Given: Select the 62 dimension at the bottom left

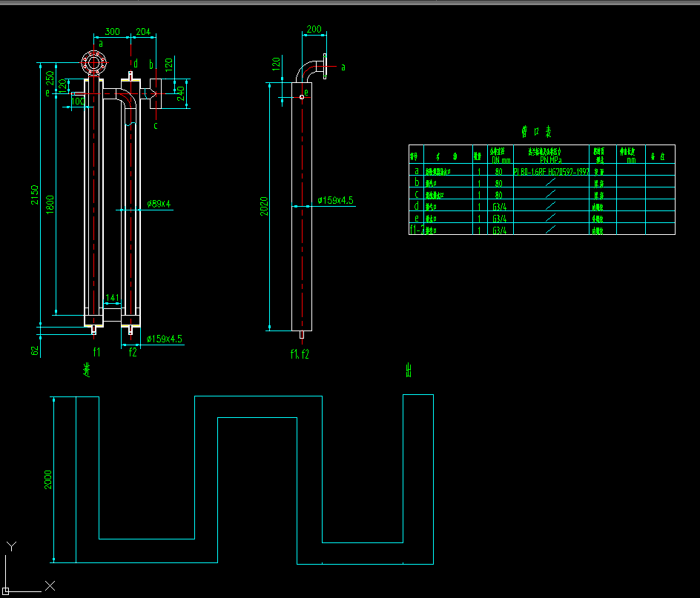Looking at the screenshot, I should pos(35,351).
